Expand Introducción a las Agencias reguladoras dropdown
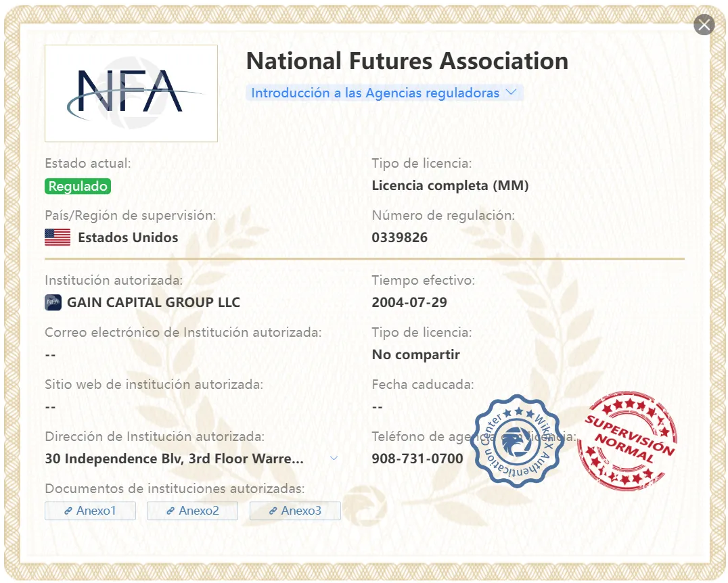The height and width of the screenshot is (583, 728). point(384,93)
